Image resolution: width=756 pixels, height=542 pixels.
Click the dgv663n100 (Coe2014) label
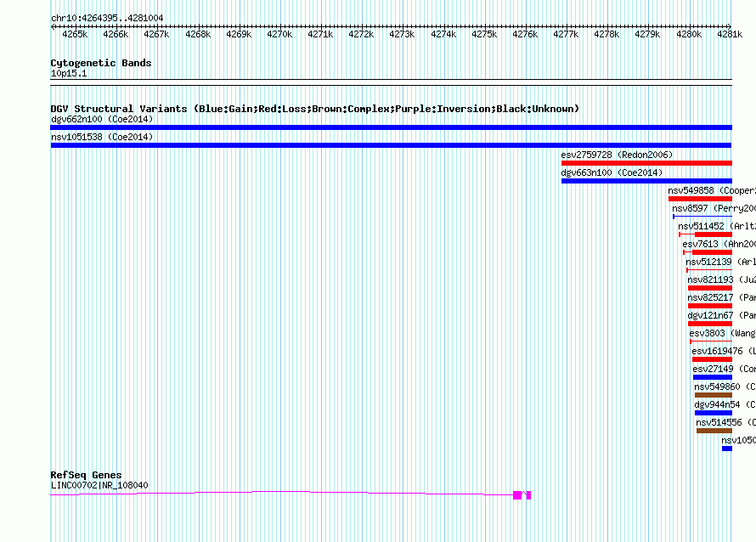pos(612,172)
